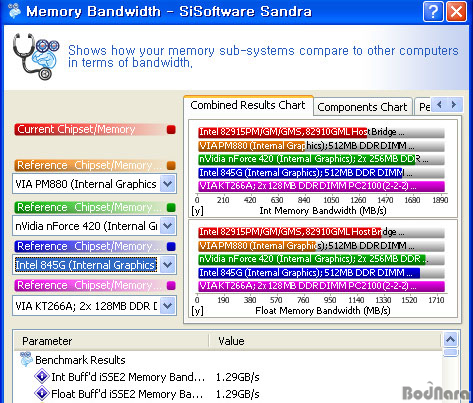Screen dimensions: 473x403
Task: Click magenta VIA KT266A bar in Int chart
Action: (x=321, y=186)
